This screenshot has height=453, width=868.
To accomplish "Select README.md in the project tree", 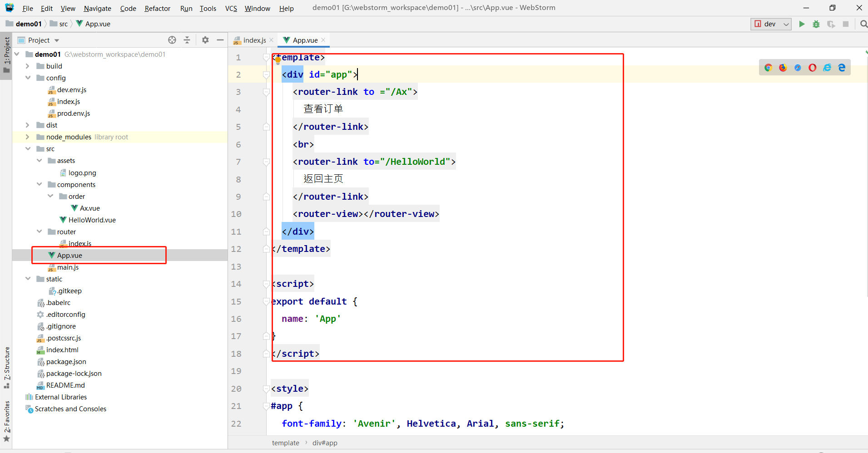I will (65, 385).
